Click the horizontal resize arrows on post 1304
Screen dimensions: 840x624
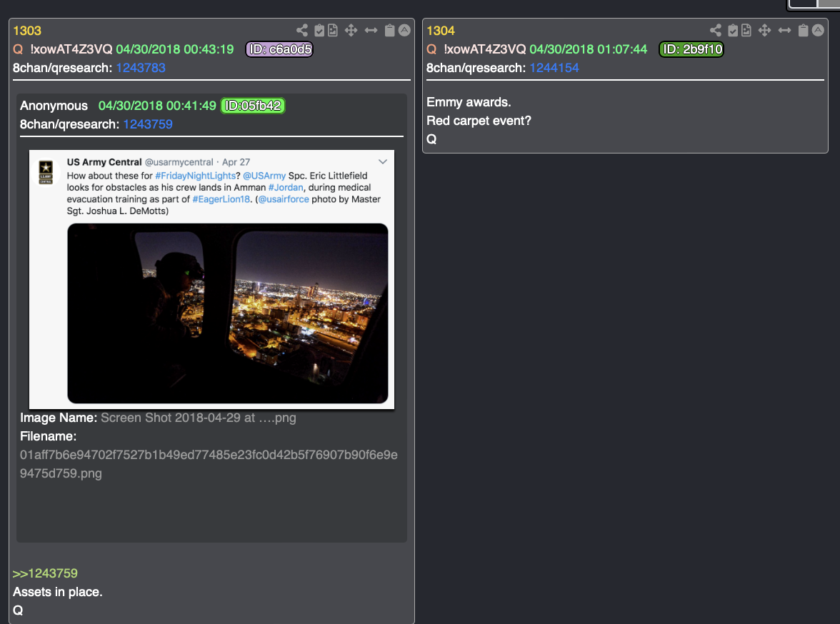coord(784,31)
